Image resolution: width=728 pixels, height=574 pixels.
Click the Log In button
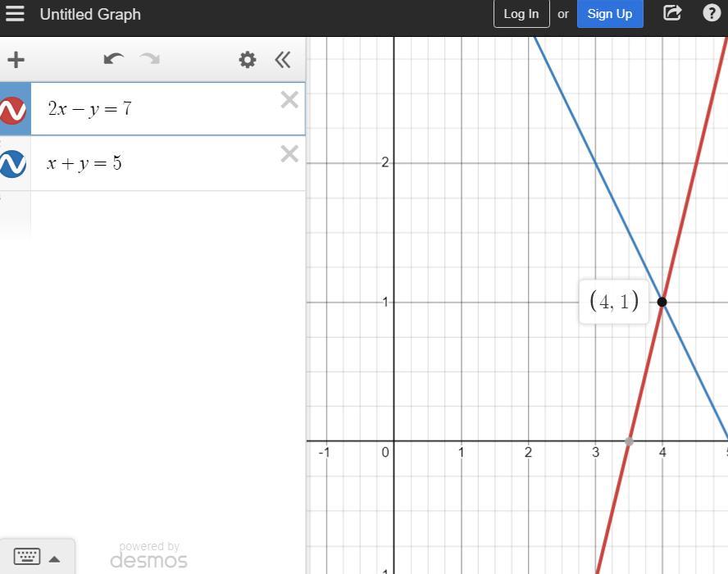521,14
